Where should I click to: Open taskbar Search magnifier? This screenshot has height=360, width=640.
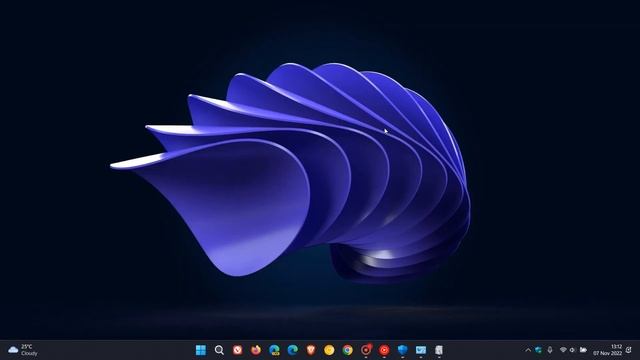(219, 350)
